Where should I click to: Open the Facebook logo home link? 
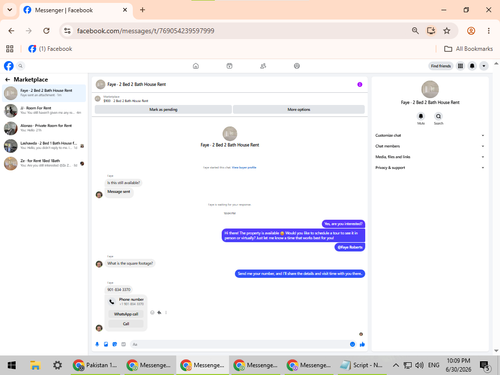(x=9, y=66)
